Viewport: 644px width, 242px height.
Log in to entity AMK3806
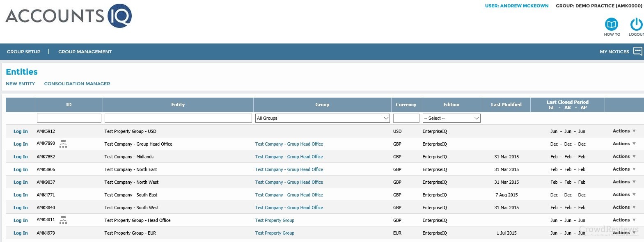(21, 169)
